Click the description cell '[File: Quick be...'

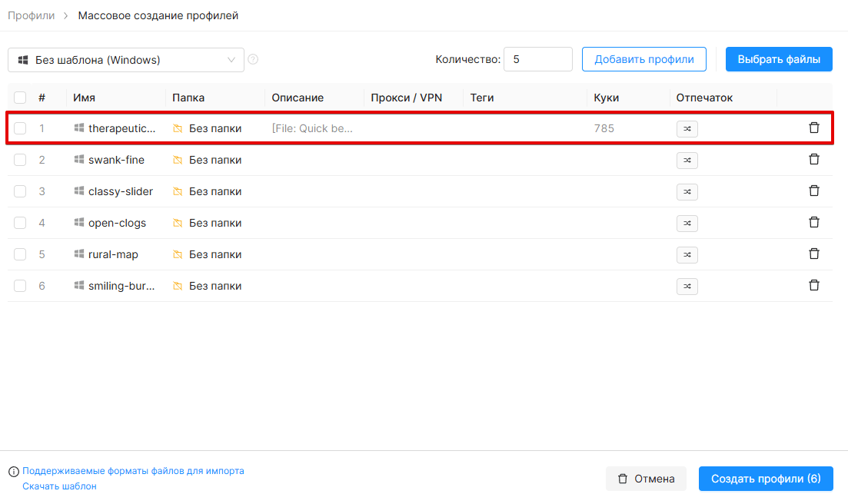tap(312, 128)
